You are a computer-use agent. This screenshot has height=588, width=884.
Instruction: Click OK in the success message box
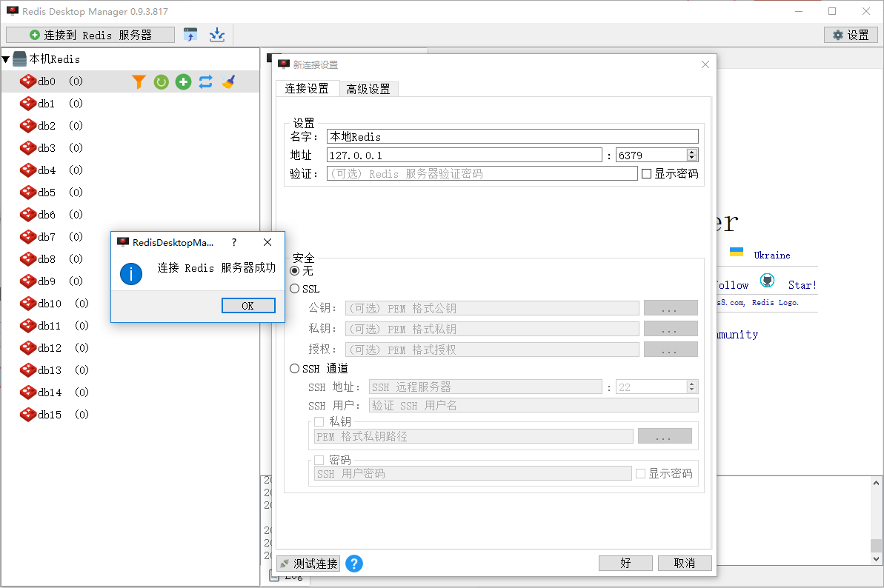point(249,305)
